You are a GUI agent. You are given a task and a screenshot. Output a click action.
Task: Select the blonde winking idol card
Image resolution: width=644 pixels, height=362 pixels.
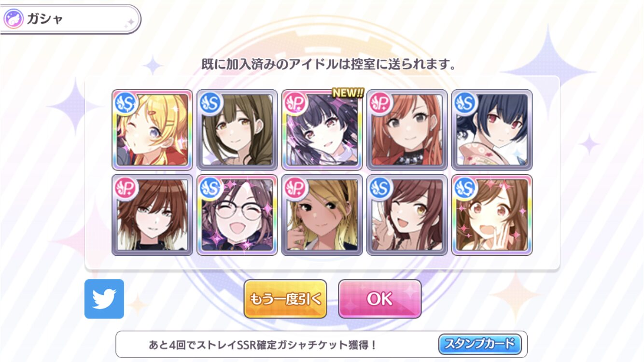coord(152,130)
